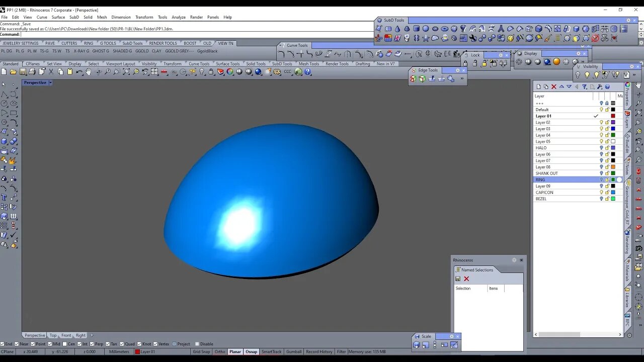Expand the Edge Tools overflow chevron
This screenshot has height=362, width=644.
click(462, 78)
